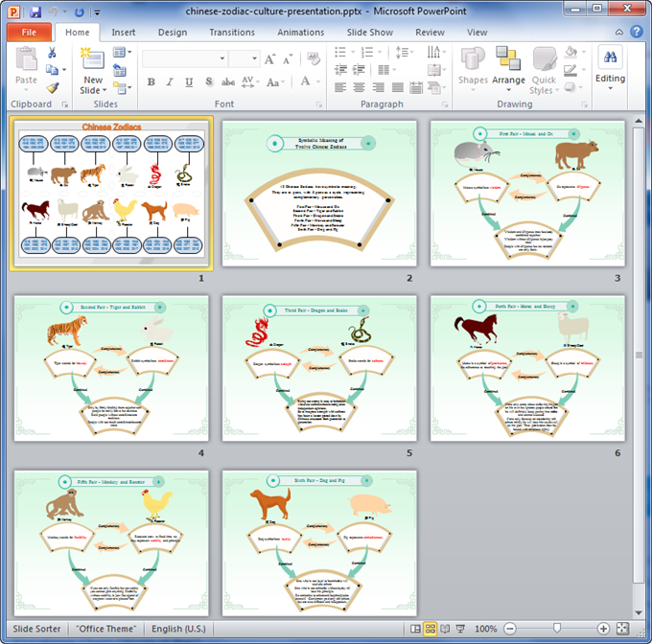Open the Arrange menu icon
This screenshot has width=652, height=644.
pyautogui.click(x=508, y=58)
